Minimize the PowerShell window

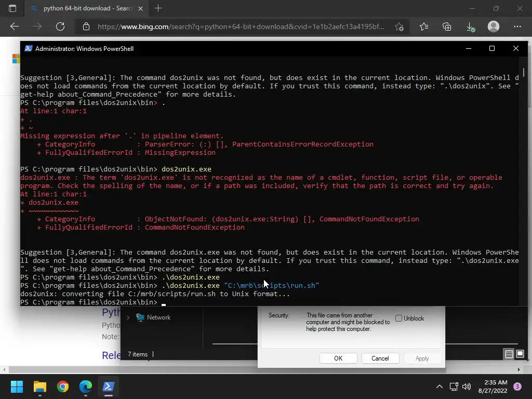469,48
